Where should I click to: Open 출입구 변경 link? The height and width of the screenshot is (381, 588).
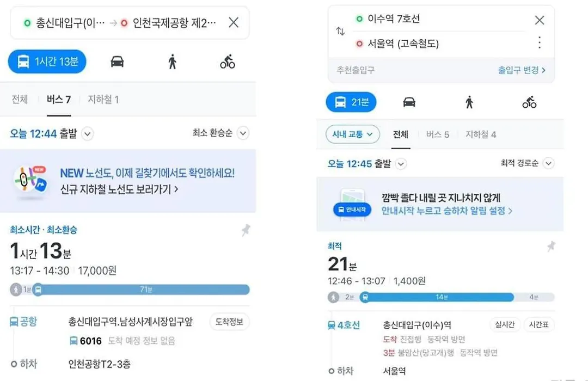tap(522, 70)
